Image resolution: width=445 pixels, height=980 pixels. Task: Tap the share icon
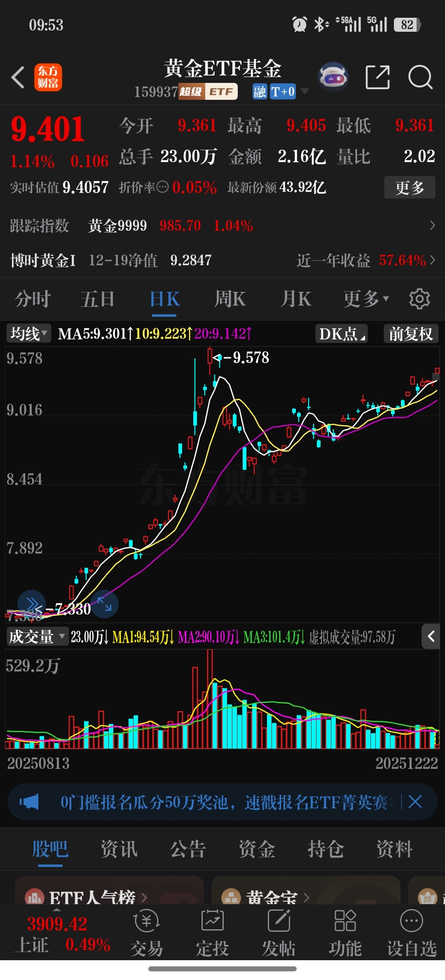click(378, 77)
